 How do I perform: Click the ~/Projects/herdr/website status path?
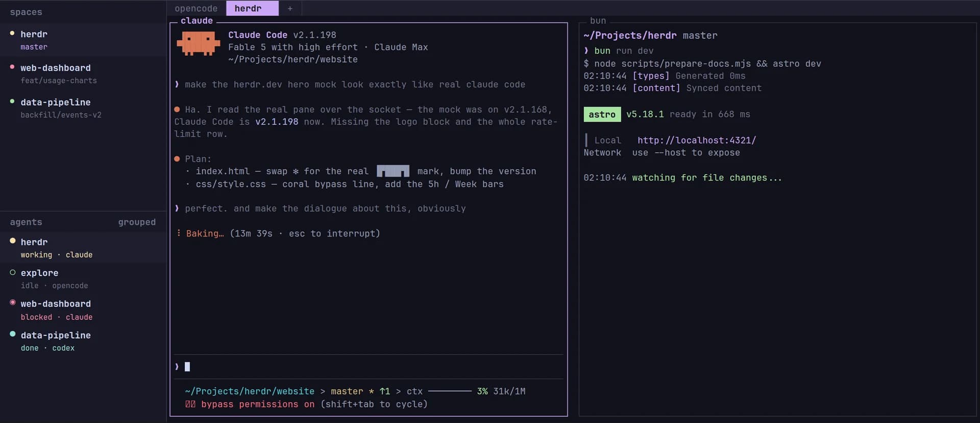pos(250,391)
